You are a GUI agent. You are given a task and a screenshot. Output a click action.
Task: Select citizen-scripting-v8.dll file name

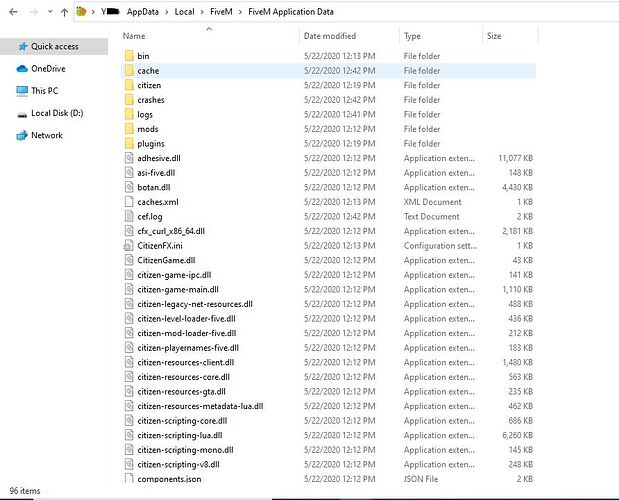click(x=178, y=464)
